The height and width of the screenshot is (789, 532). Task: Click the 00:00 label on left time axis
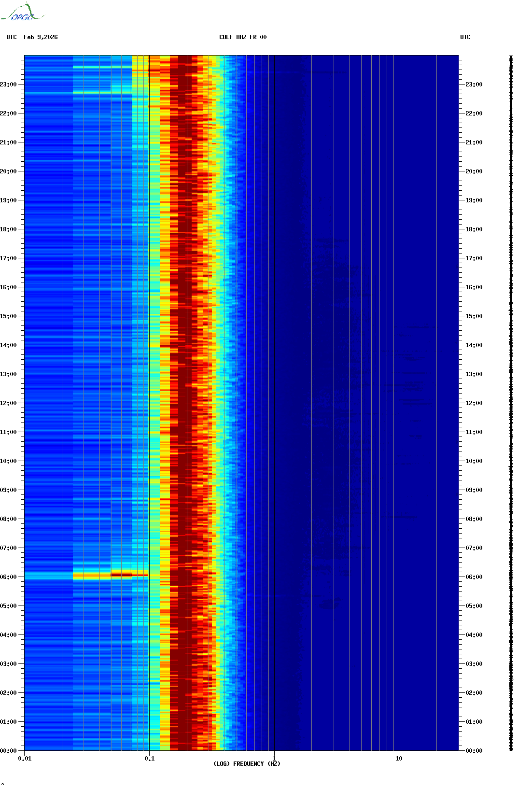(8, 751)
